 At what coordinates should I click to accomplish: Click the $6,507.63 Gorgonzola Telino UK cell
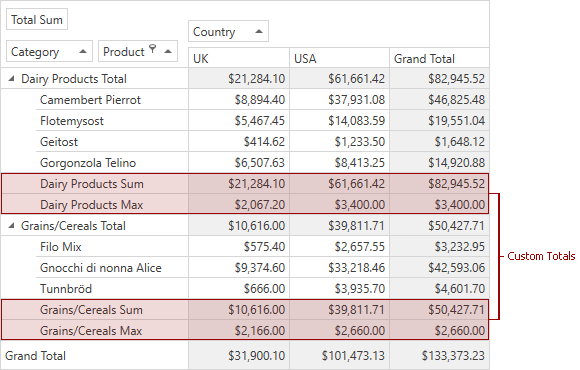tap(239, 162)
